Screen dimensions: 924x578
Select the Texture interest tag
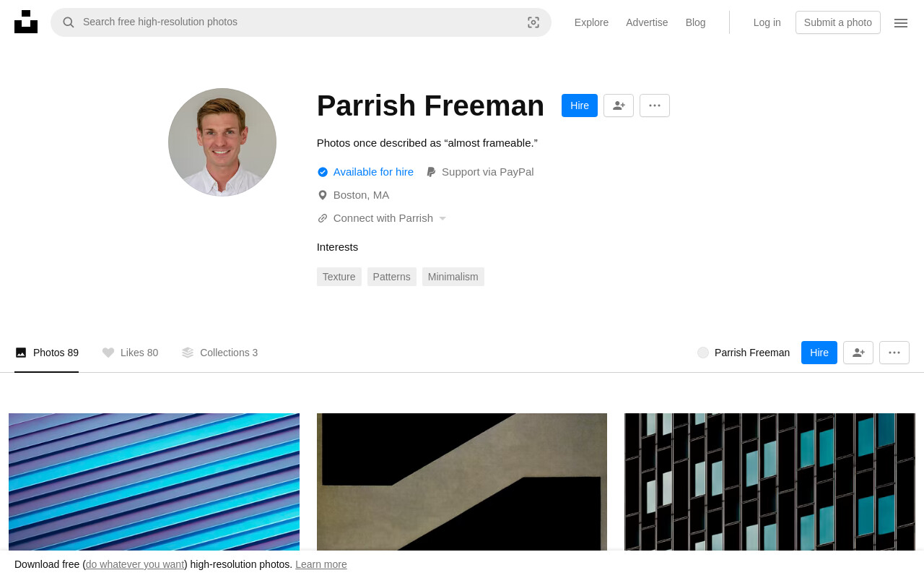[339, 277]
